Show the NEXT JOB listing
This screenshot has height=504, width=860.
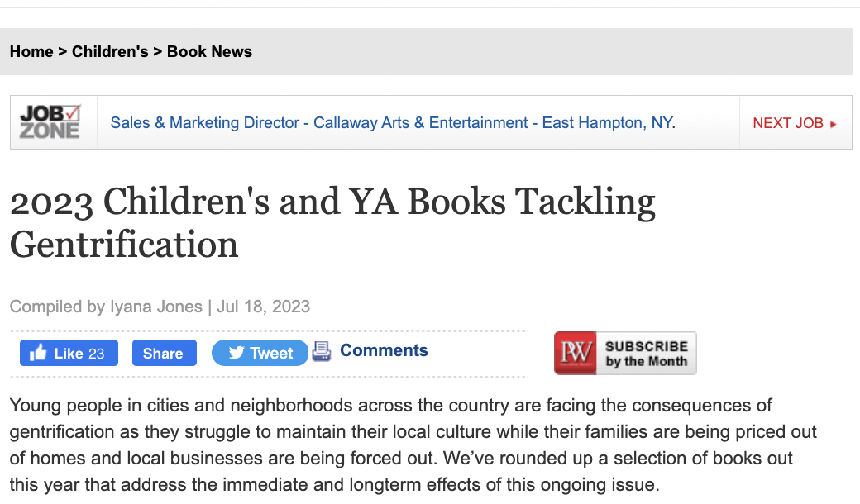coord(788,123)
